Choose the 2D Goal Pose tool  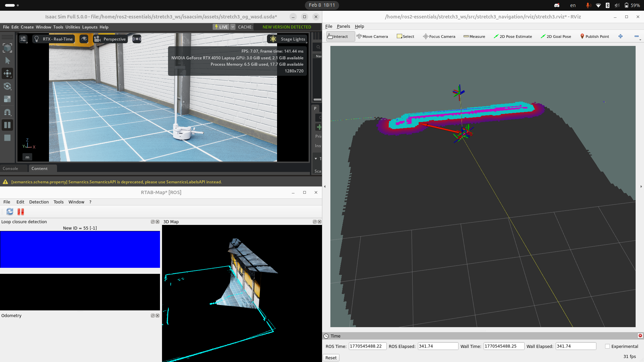556,37
